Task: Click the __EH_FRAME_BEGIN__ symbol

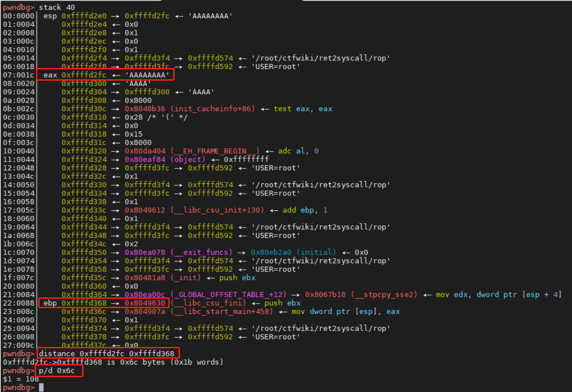Action: (215, 151)
